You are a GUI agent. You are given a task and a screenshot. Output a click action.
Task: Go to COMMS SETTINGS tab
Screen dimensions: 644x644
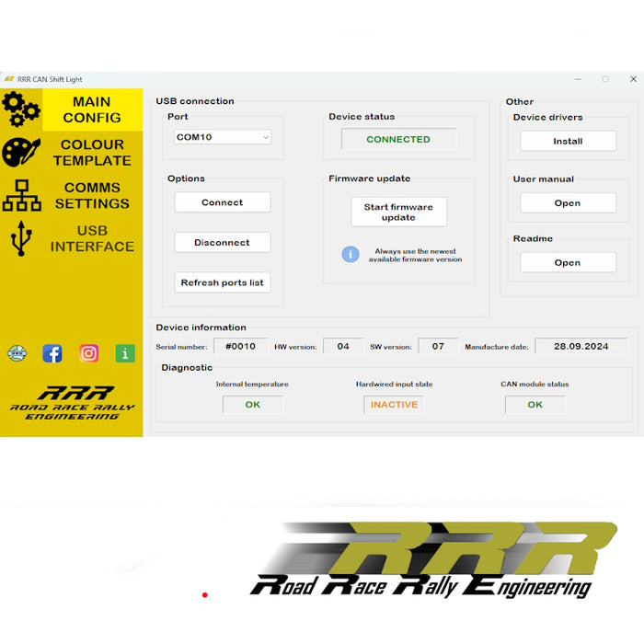click(92, 195)
